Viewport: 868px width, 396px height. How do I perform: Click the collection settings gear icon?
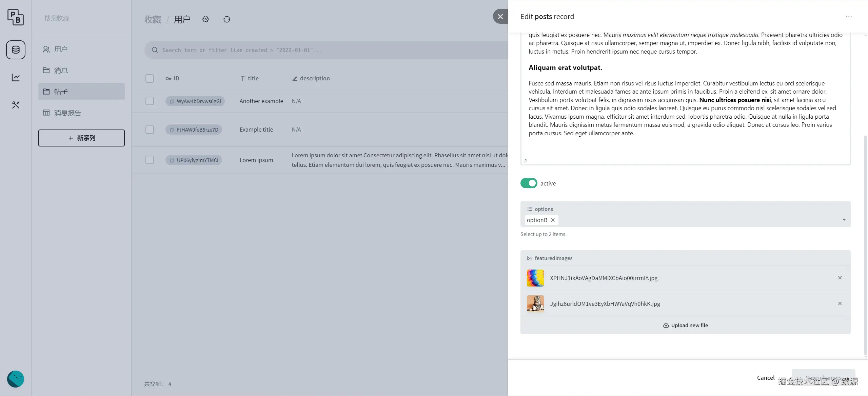coord(205,19)
